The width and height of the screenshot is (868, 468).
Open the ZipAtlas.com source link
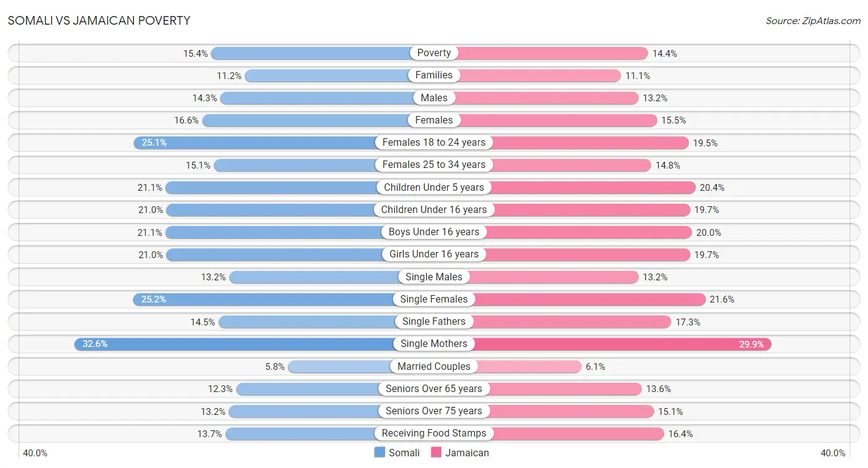813,20
